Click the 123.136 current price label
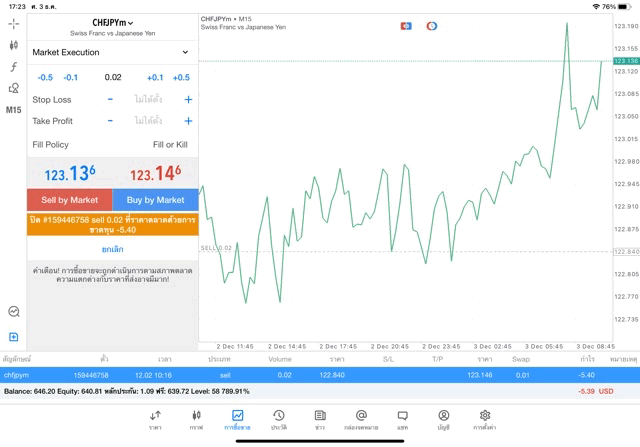 point(626,61)
